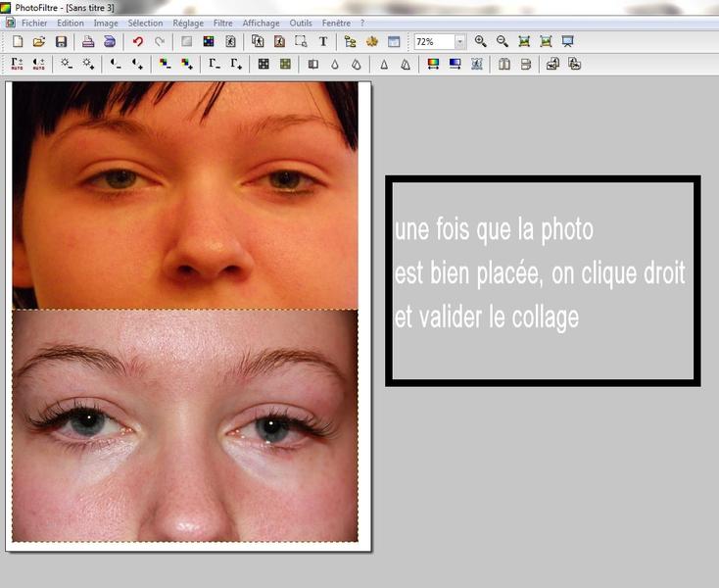
Task: Open a file with the folder icon
Action: coord(39,42)
